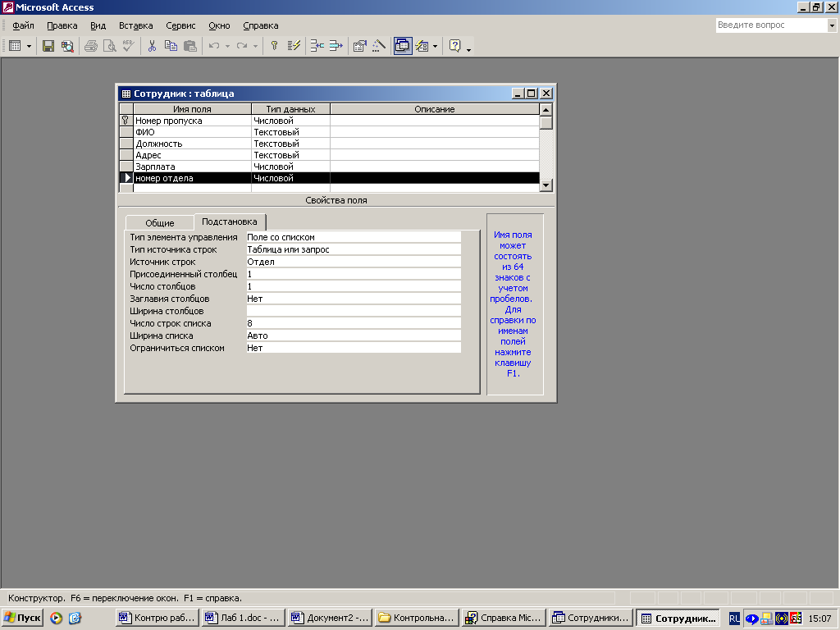Click the RL language indicator in tray

[734, 619]
